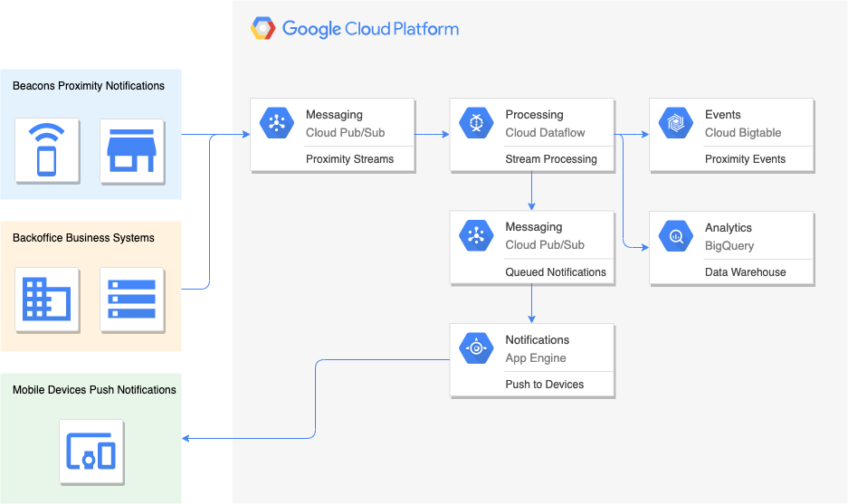Click the Cloud Dataflow label

(x=545, y=132)
